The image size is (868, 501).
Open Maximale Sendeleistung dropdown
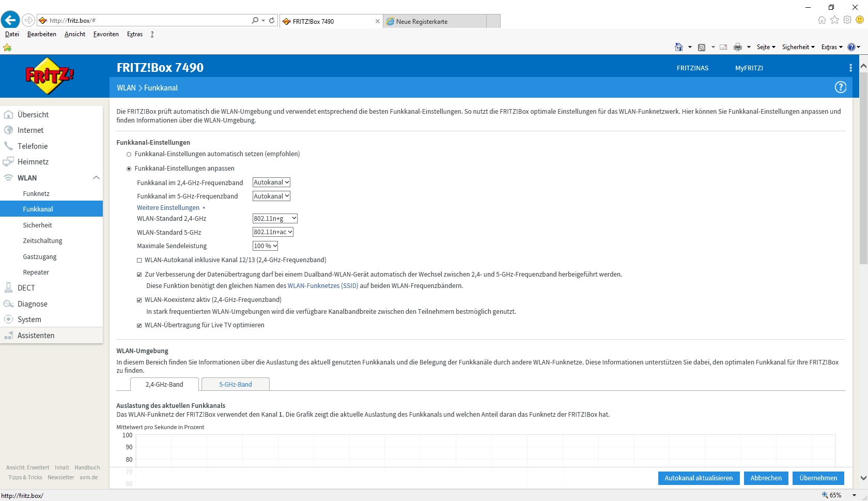[x=266, y=246]
